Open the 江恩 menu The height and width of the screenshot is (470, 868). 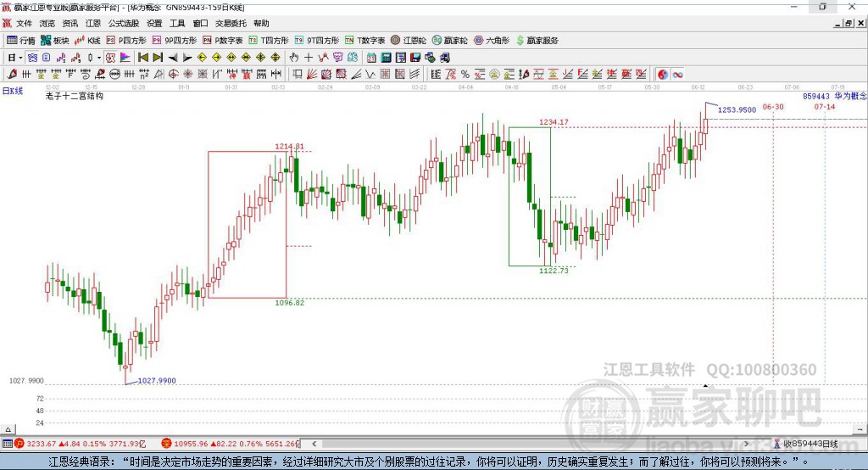pos(93,23)
